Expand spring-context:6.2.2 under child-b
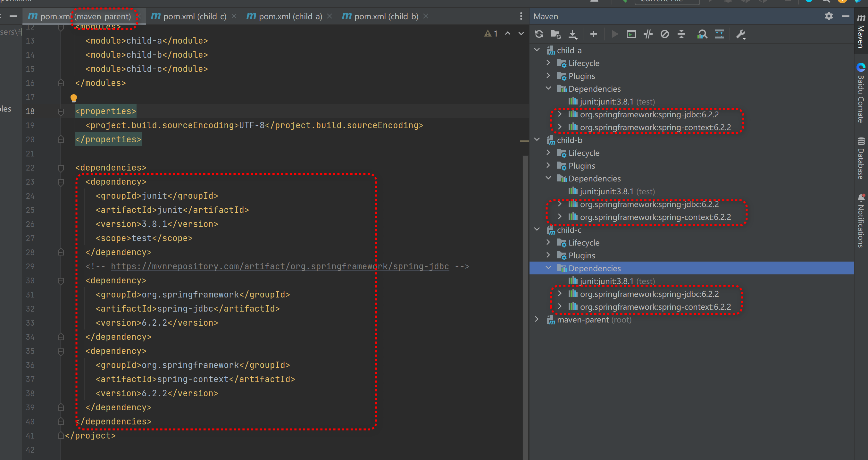 pos(560,217)
